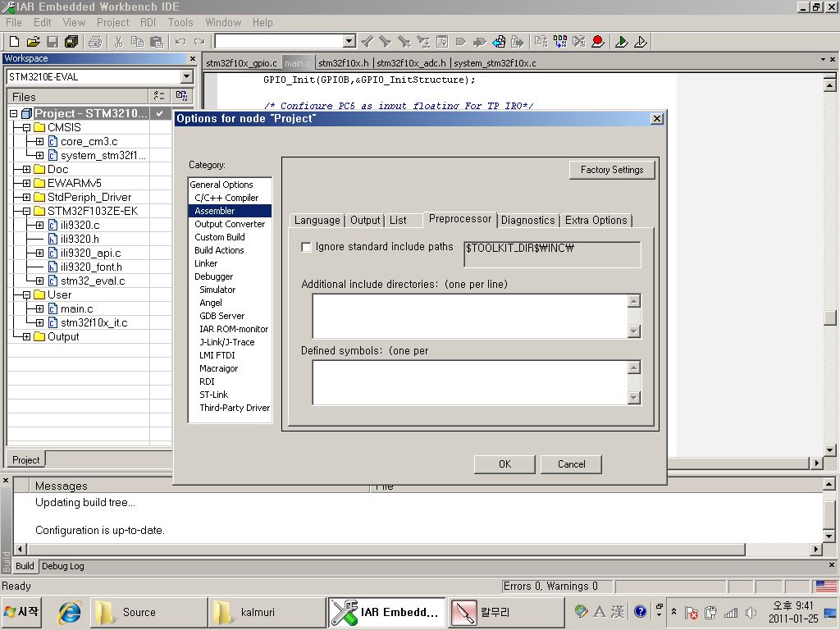Open the Windows Start button
The image size is (840, 630).
tap(21, 612)
